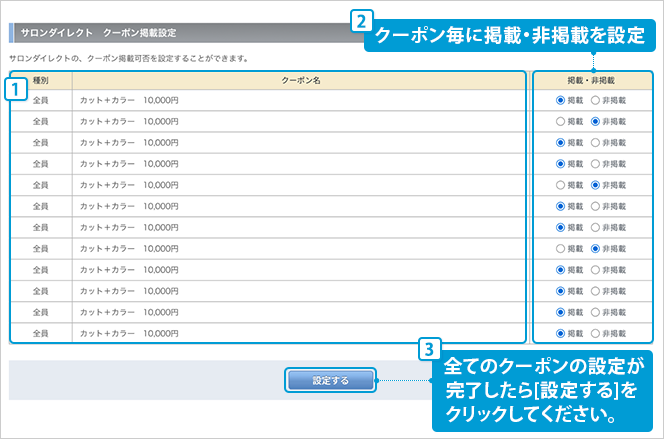Select 掲載 for the second coupon row
This screenshot has width=664, height=439.
point(561,122)
